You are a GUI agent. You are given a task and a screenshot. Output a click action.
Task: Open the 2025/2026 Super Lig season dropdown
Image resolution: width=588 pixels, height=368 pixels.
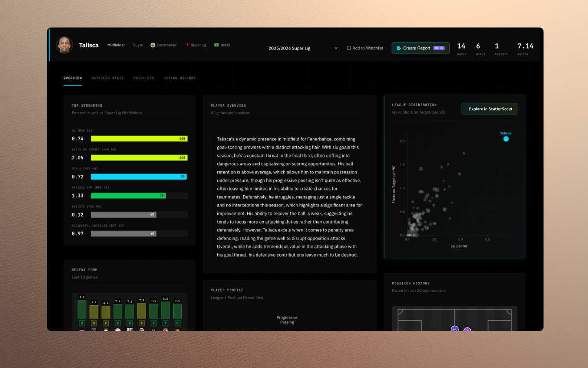(301, 48)
